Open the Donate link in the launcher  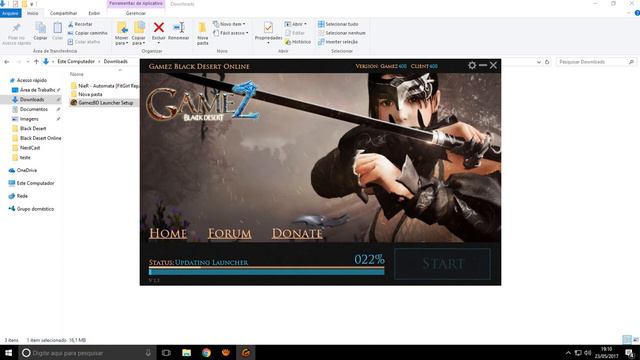297,233
